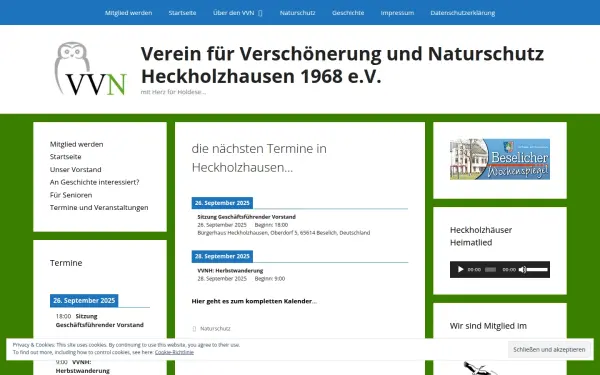Open Naturschutz in top navigation

(297, 13)
